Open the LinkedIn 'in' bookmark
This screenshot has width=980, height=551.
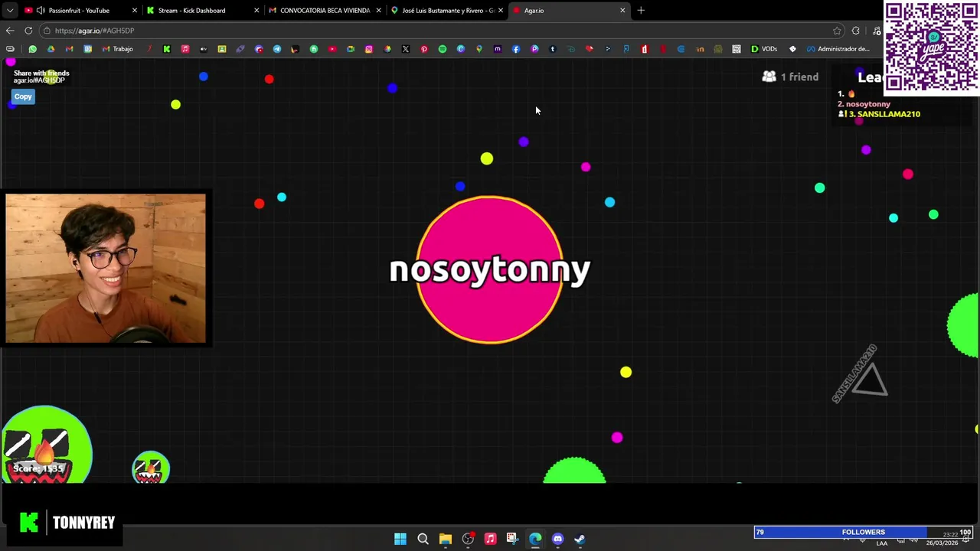pyautogui.click(x=700, y=49)
